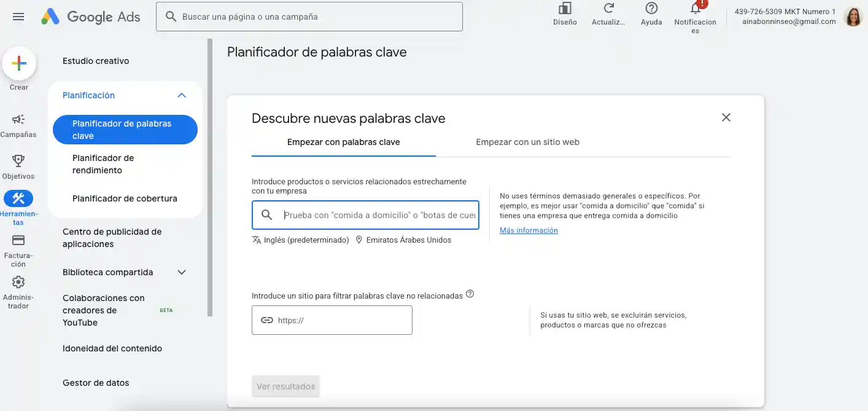This screenshot has width=868, height=411.
Task: Click the Google Ads logo
Action: point(91,17)
